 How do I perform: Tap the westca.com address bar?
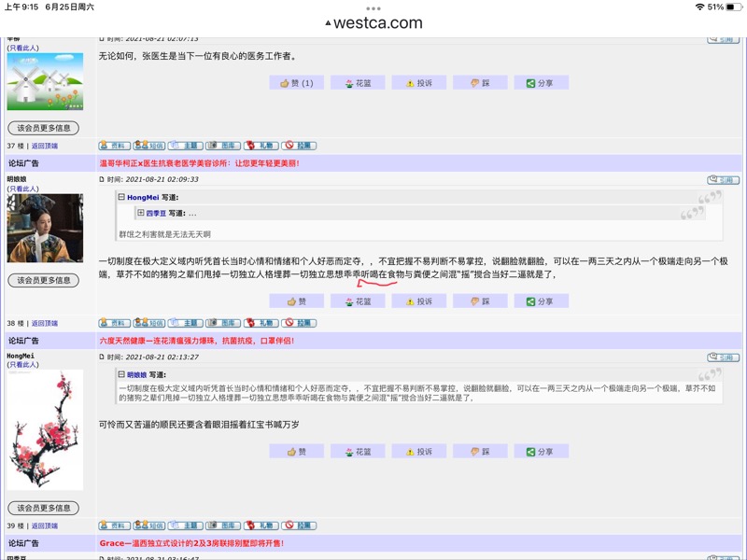click(373, 22)
